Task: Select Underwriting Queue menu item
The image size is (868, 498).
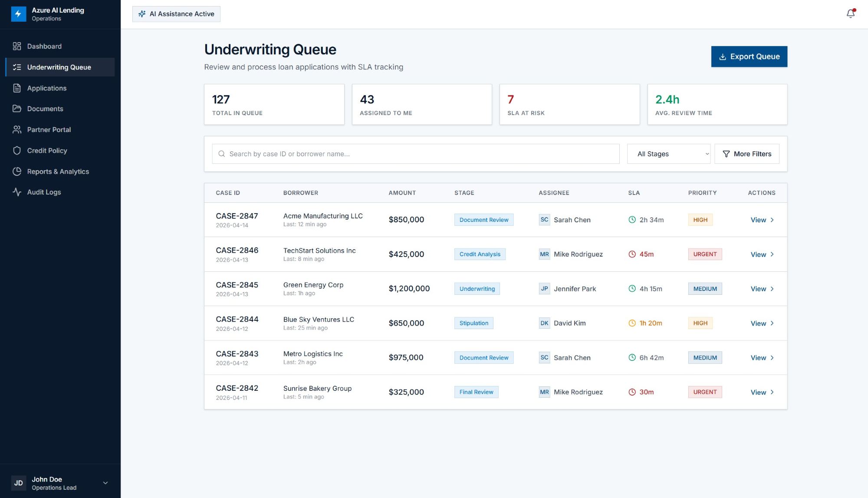Action: tap(60, 67)
